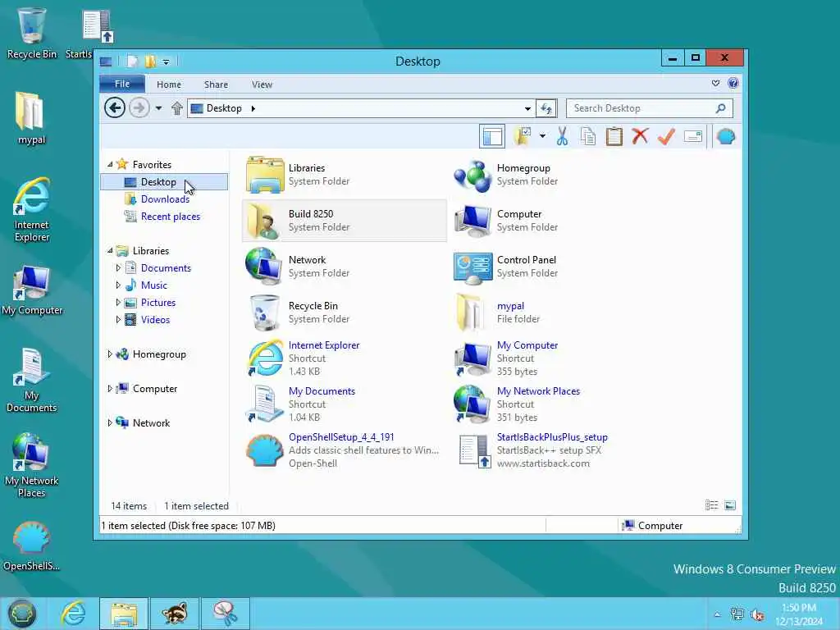Switch to large icons view button

tap(729, 505)
